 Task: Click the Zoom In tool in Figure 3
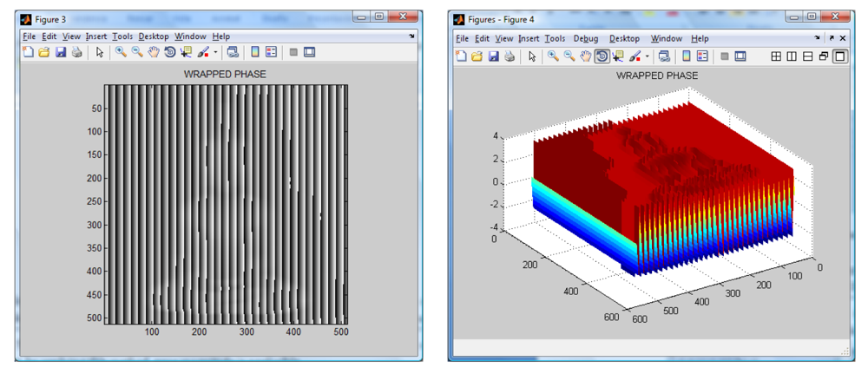pos(121,53)
